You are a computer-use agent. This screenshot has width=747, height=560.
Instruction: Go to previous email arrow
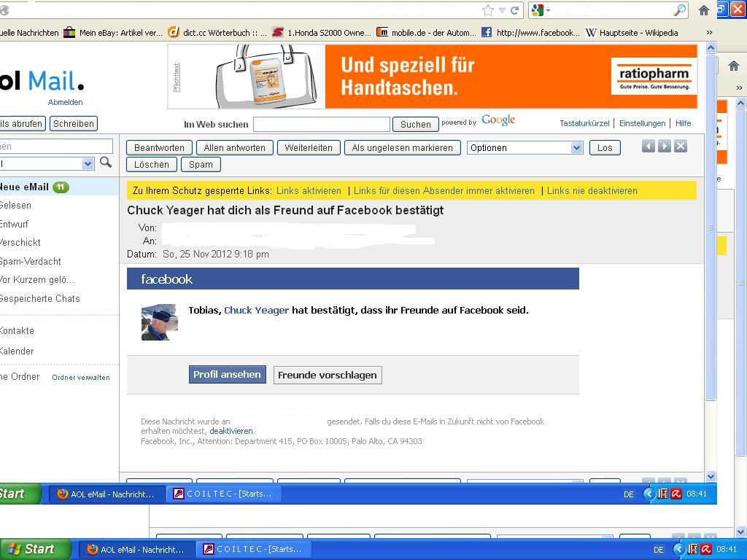pos(648,147)
